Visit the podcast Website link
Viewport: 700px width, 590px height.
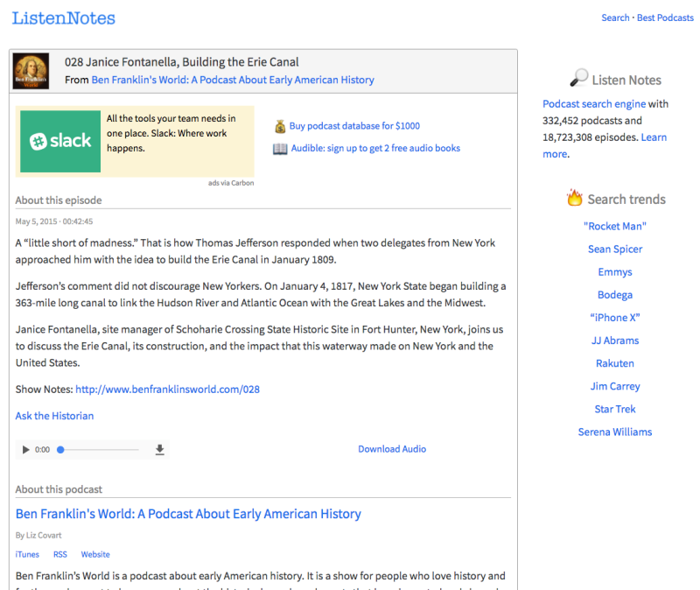pos(95,554)
